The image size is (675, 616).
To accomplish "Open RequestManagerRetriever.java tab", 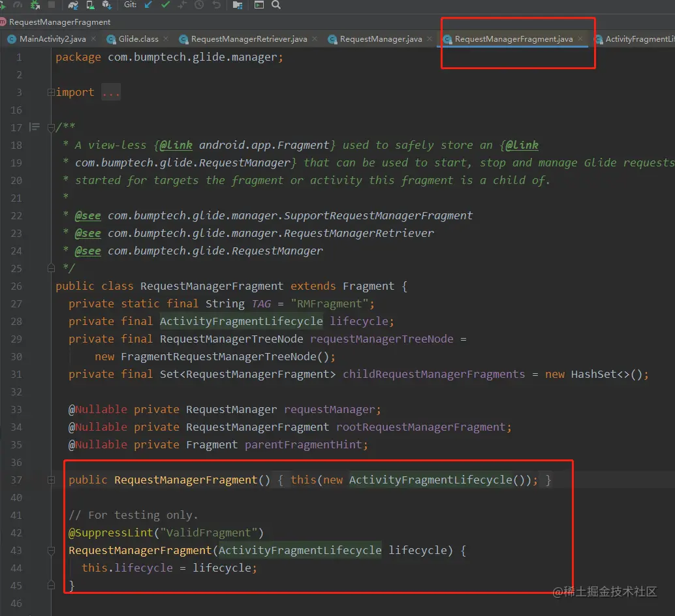I will [249, 39].
